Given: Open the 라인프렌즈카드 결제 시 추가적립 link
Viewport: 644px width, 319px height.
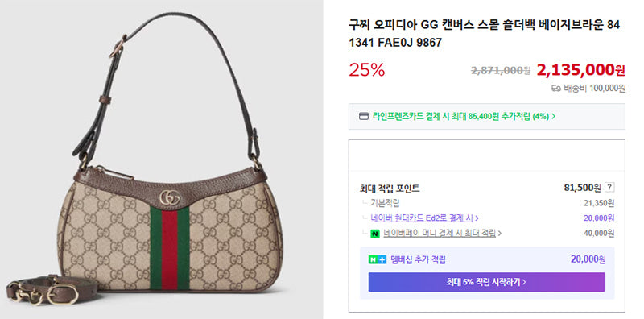Looking at the screenshot, I should 460,116.
